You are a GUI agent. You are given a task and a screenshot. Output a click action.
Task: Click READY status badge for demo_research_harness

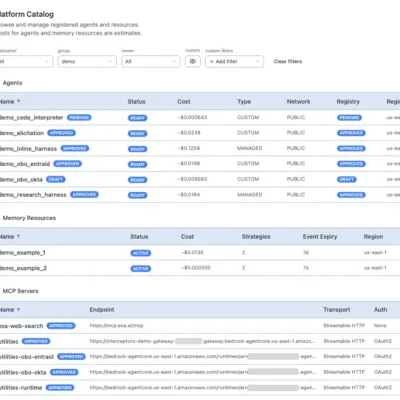point(137,195)
